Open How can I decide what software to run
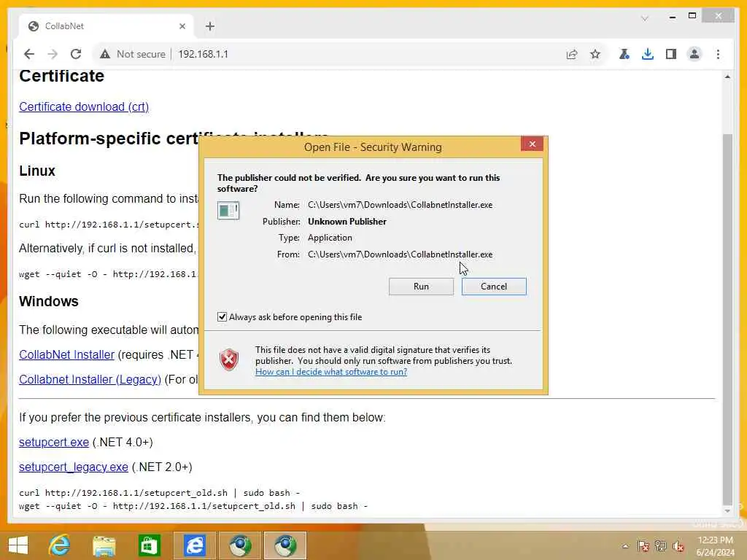 click(331, 372)
